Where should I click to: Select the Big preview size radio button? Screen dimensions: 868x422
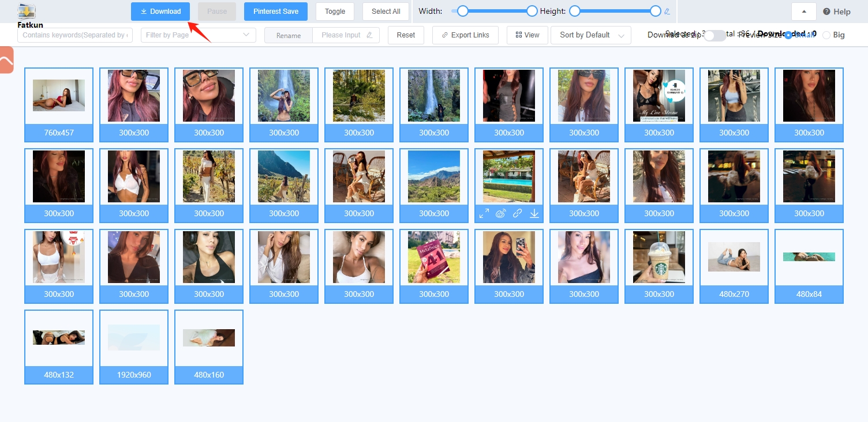pyautogui.click(x=826, y=35)
